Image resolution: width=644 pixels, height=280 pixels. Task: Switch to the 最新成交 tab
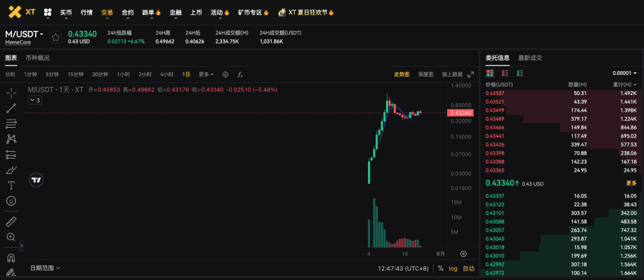click(x=530, y=58)
